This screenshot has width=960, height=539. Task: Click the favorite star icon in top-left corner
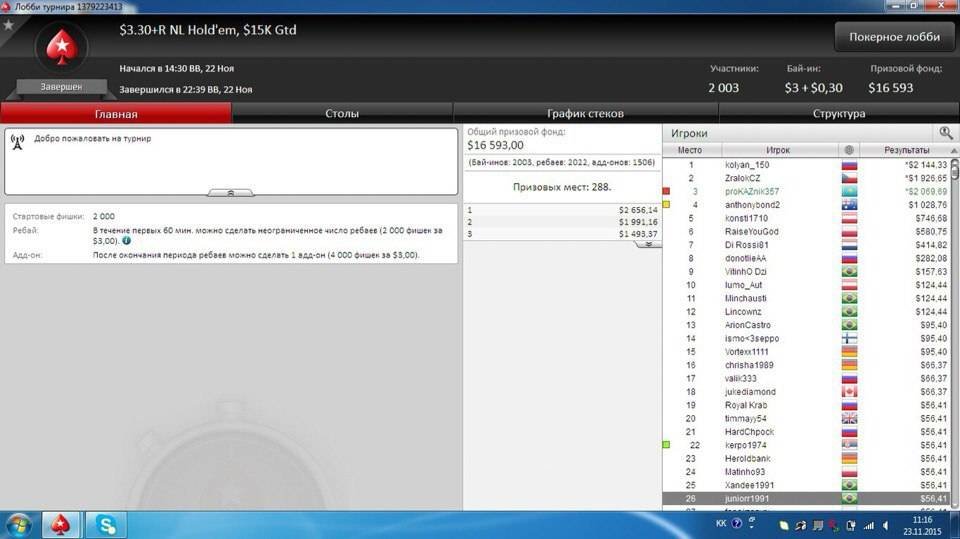tap(9, 24)
